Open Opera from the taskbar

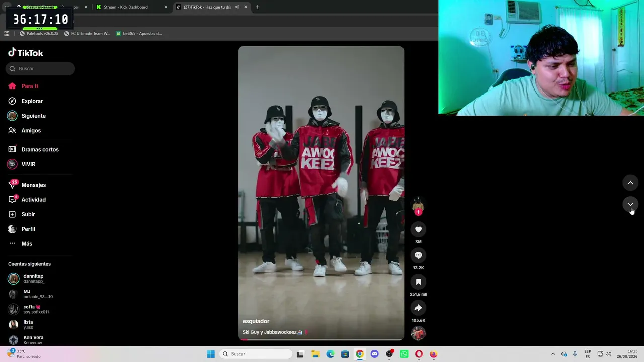click(x=419, y=354)
